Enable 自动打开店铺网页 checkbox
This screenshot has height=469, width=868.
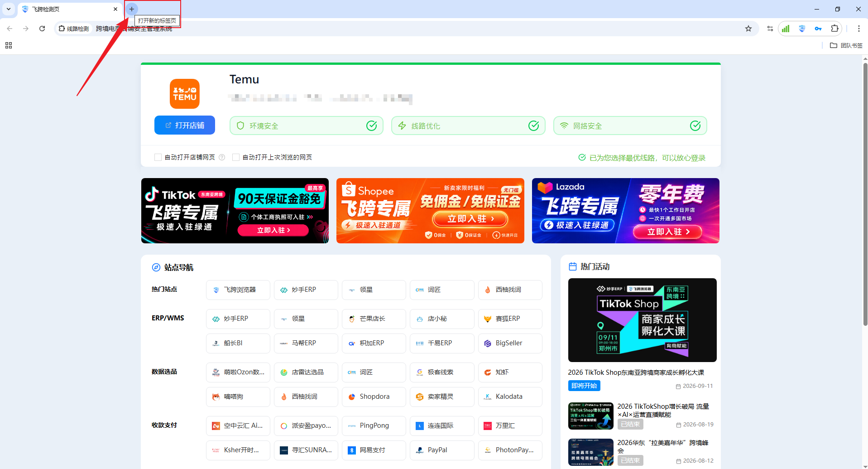(158, 157)
